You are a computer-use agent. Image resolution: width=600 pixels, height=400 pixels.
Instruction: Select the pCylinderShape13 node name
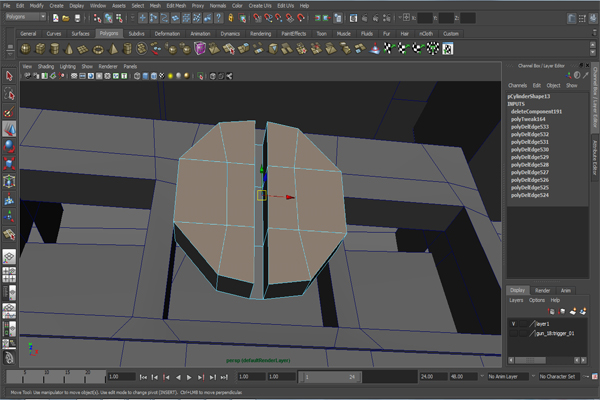pyautogui.click(x=528, y=96)
